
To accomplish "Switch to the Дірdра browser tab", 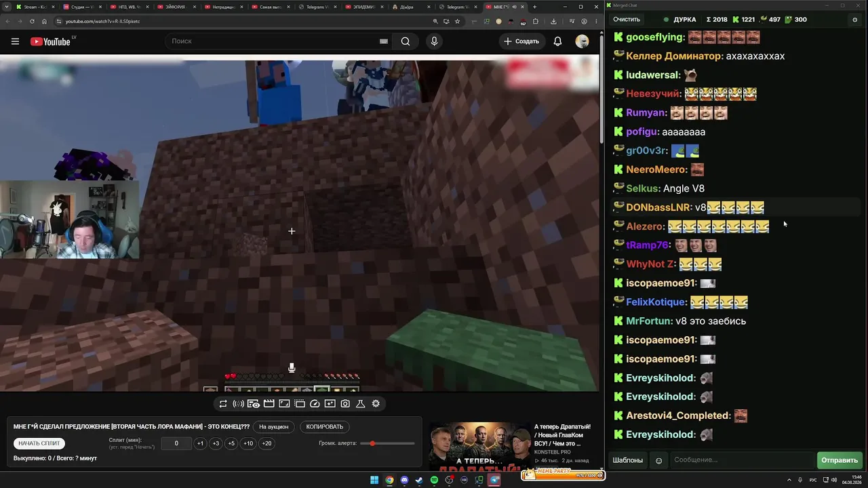I will point(410,7).
